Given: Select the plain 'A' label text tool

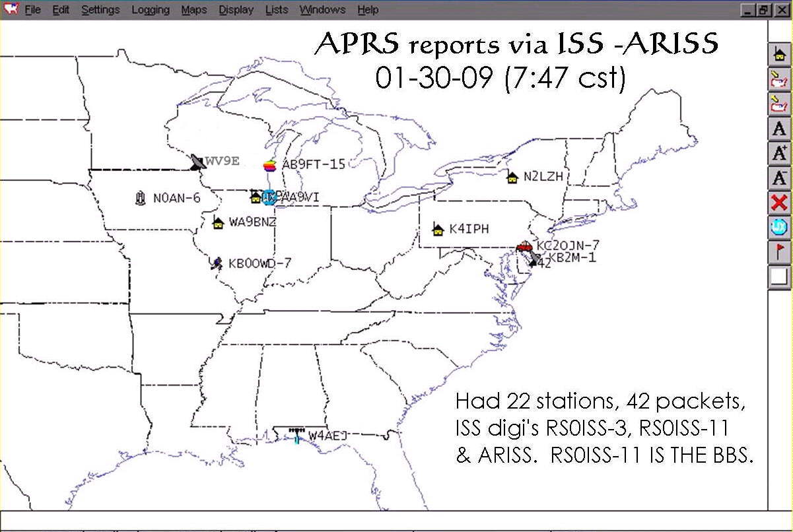Looking at the screenshot, I should pyautogui.click(x=779, y=129).
